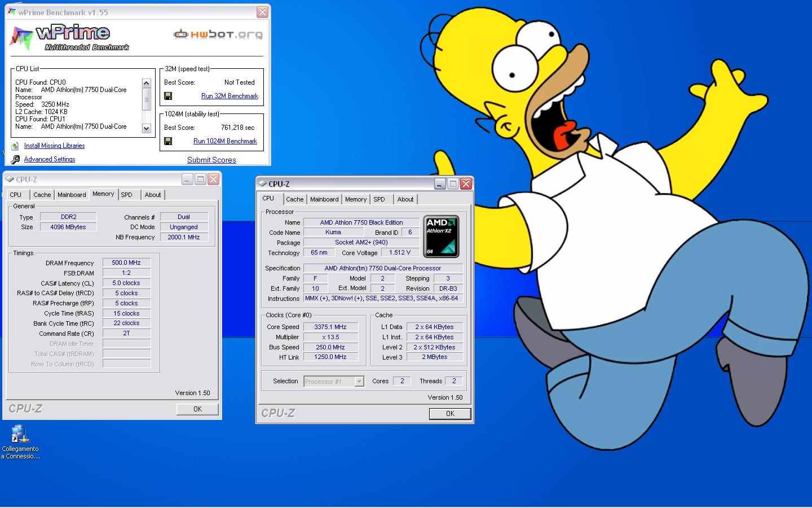Screen dimensions: 812x508
Task: Click the CPU-Z Memory window title icon
Action: click(10, 179)
